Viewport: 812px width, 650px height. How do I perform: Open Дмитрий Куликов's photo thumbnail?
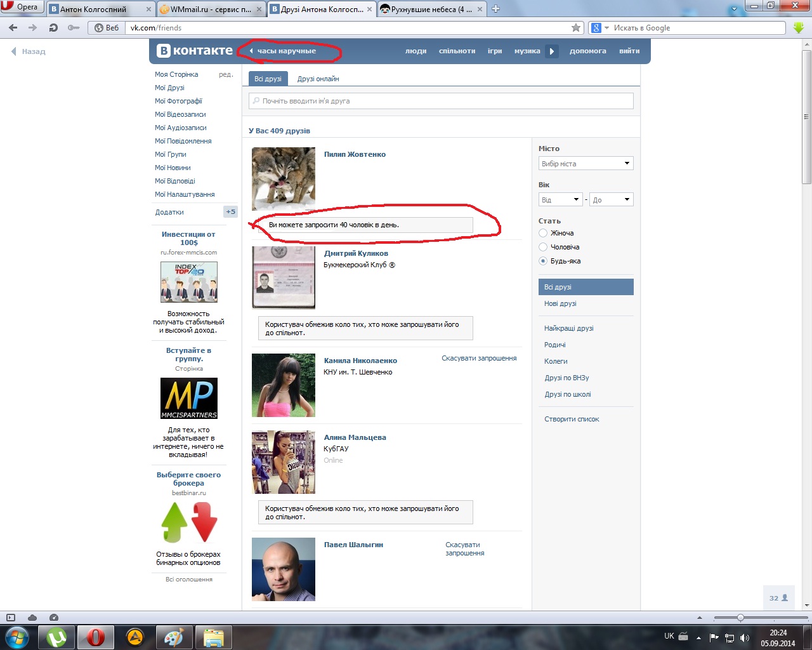pos(284,278)
